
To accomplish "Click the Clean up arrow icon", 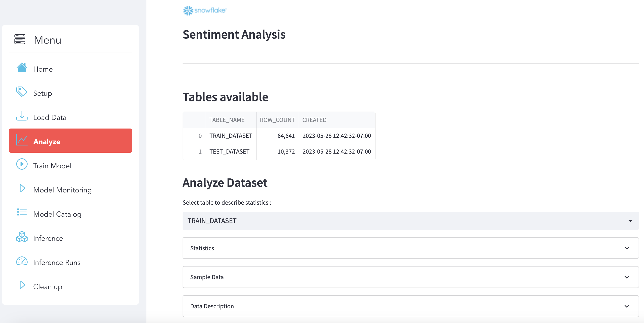I will [22, 285].
